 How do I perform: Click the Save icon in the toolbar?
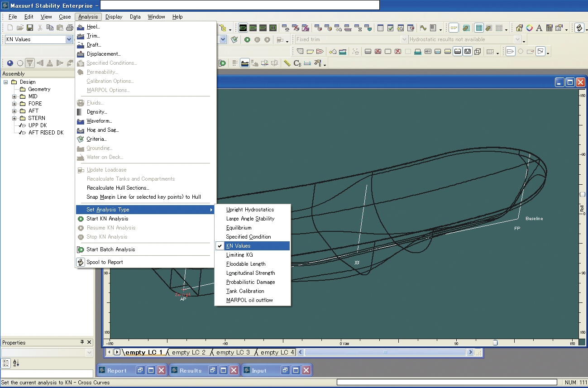[30, 28]
